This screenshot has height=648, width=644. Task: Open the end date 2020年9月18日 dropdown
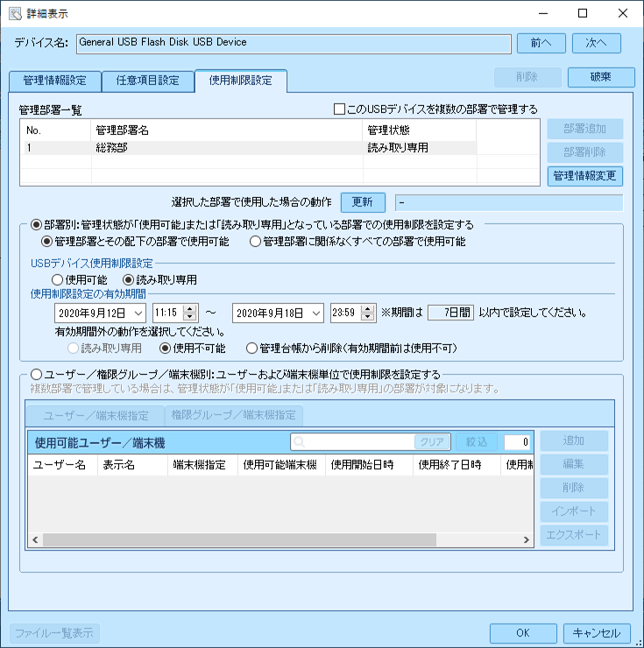(316, 313)
